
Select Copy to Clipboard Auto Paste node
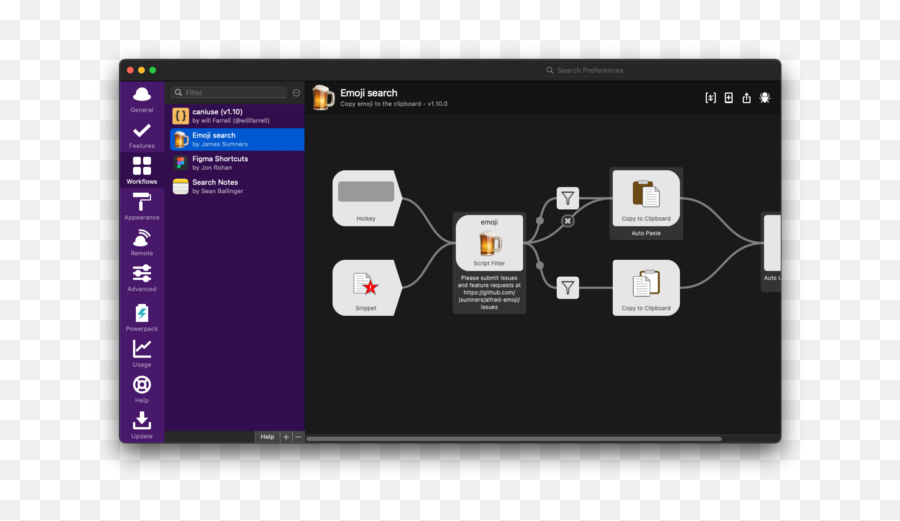coord(646,198)
